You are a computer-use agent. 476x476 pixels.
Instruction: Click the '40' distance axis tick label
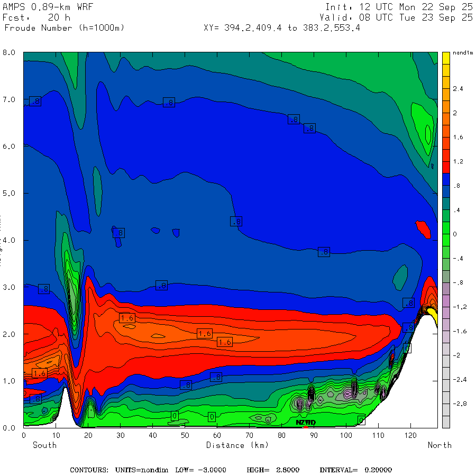point(153,435)
